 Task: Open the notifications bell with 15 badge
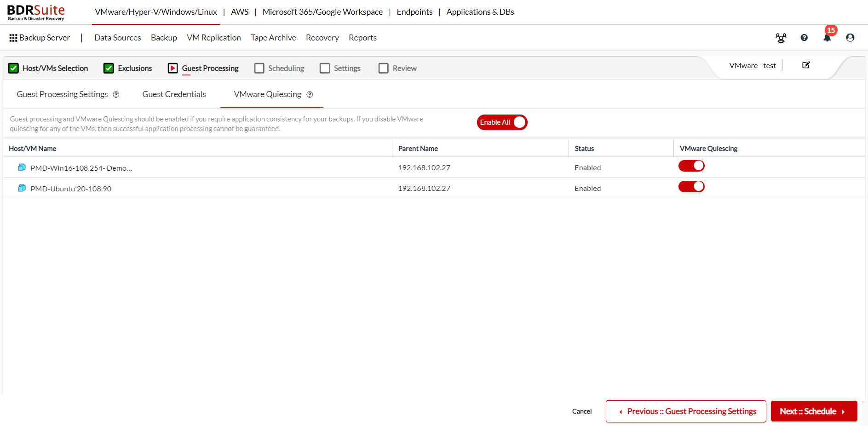click(x=828, y=37)
